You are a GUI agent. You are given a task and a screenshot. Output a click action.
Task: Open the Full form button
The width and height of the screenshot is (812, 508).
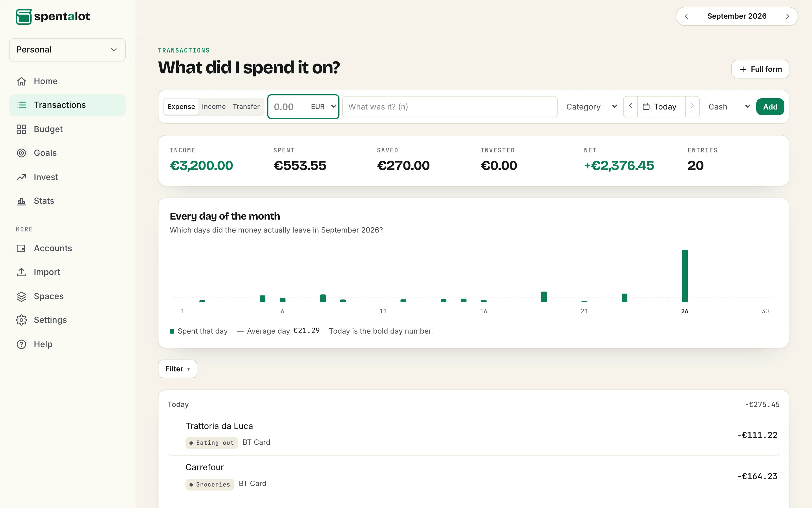click(x=760, y=69)
